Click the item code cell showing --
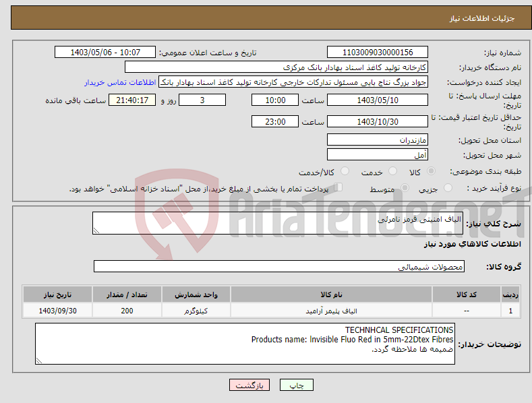 click(466, 311)
